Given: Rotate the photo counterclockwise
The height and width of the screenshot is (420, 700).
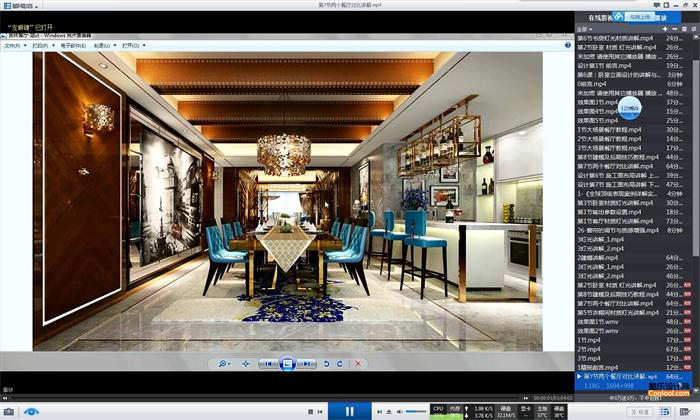Looking at the screenshot, I should pyautogui.click(x=326, y=364).
